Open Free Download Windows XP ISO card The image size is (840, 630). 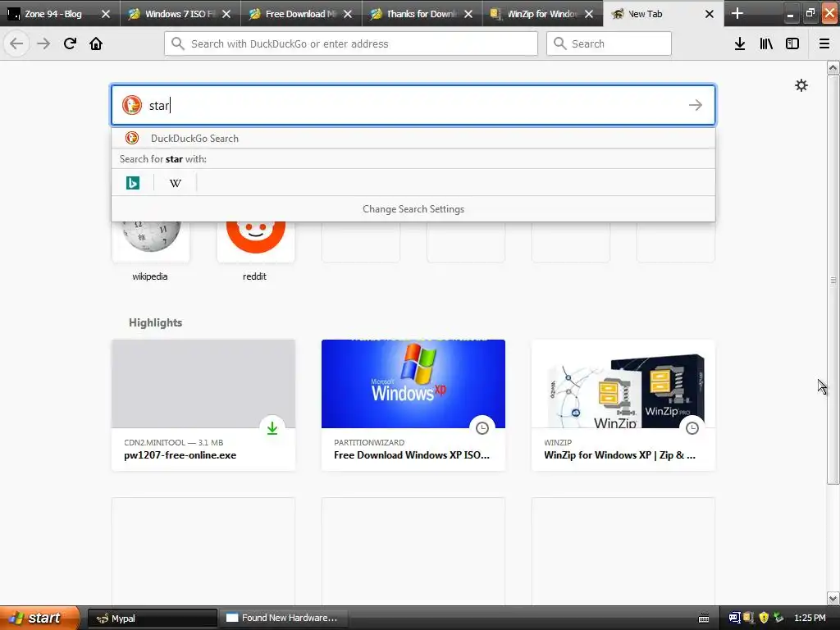click(413, 405)
